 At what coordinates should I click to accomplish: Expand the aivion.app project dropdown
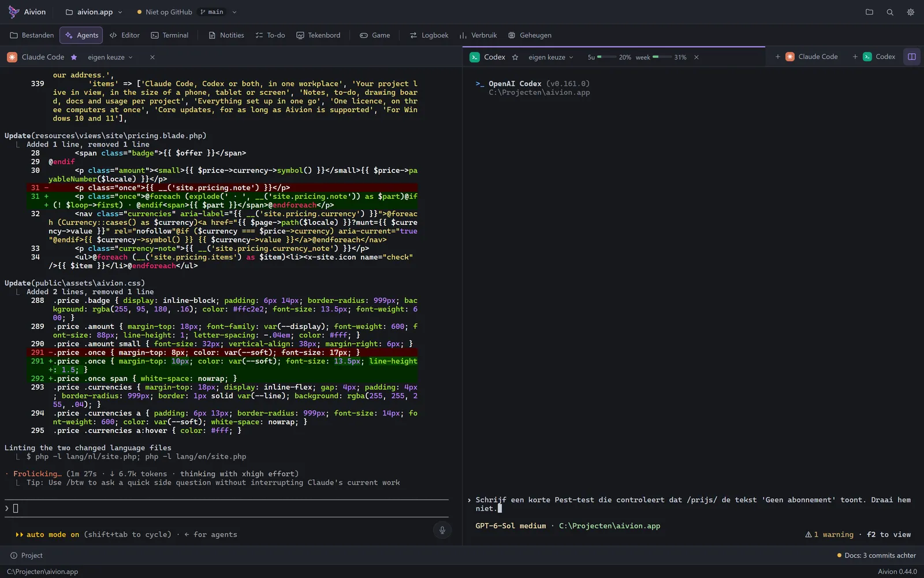coord(94,12)
